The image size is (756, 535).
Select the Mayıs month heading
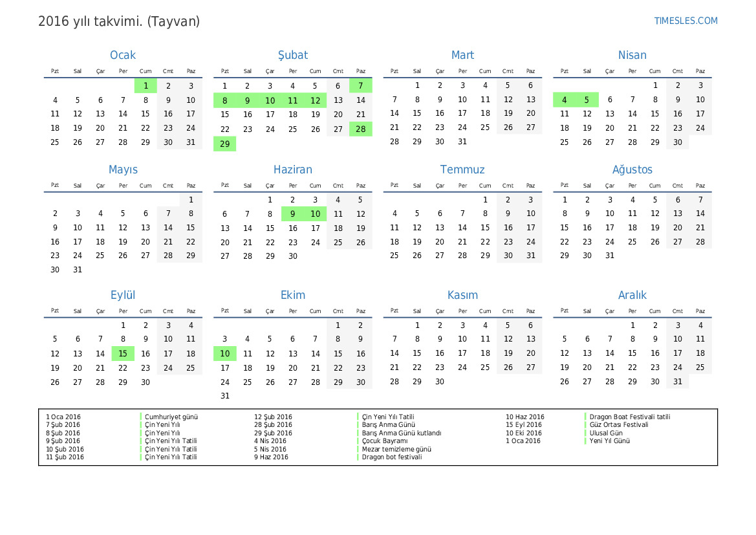click(x=123, y=169)
